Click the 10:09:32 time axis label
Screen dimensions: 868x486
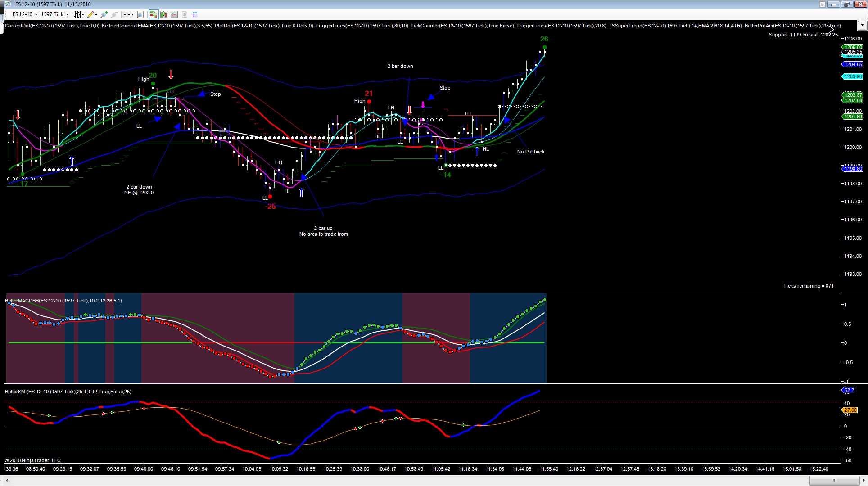coord(279,469)
